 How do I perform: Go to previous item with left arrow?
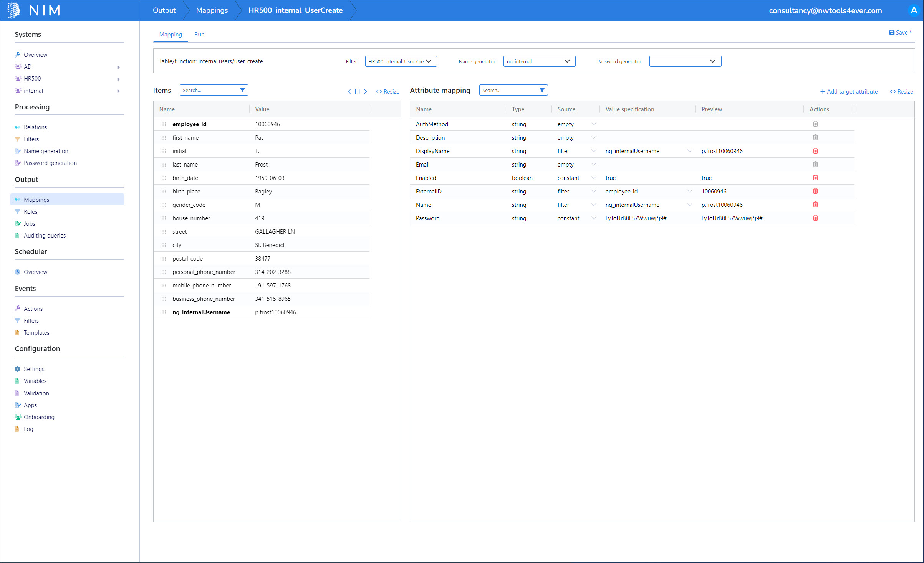coord(349,92)
